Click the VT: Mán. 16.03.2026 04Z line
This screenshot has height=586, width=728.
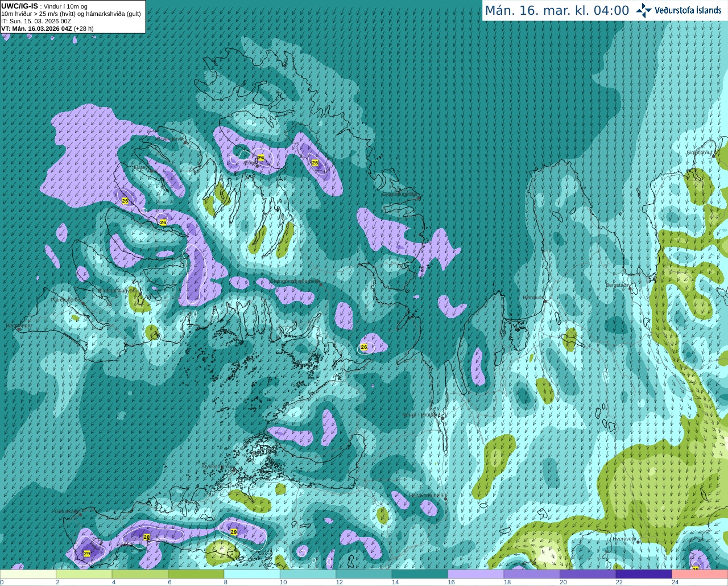click(47, 28)
